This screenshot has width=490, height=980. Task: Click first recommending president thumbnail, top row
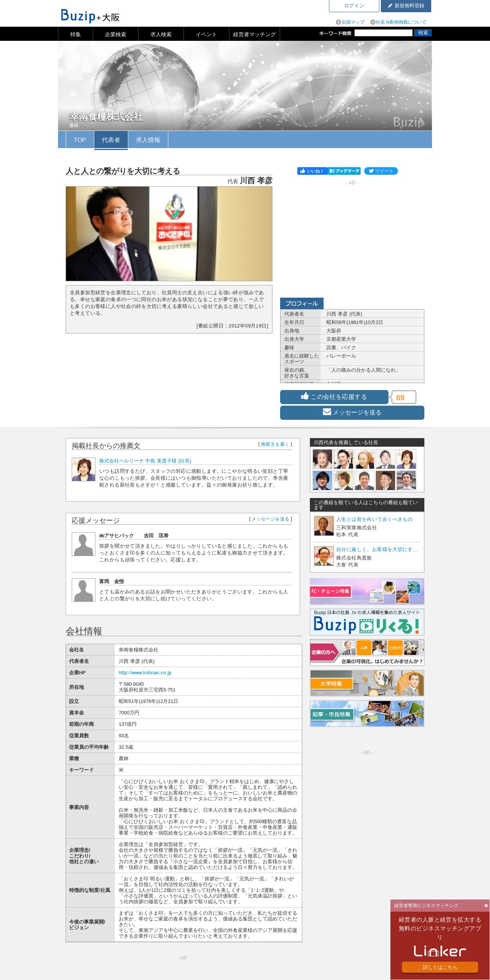pos(322,459)
